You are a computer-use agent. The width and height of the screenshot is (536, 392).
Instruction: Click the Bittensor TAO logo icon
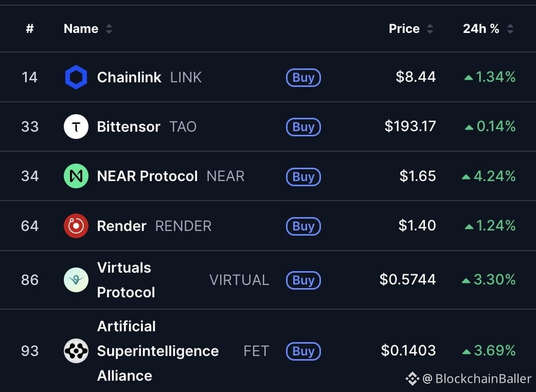[x=76, y=127]
